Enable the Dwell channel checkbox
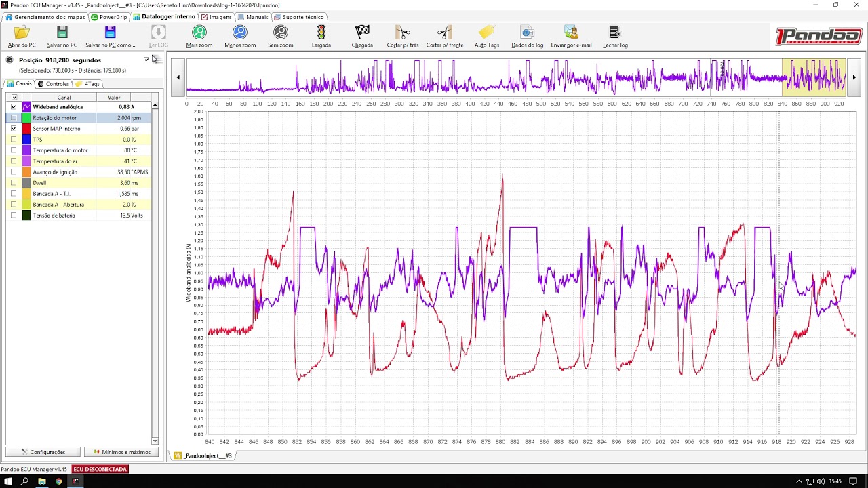 coord(14,183)
